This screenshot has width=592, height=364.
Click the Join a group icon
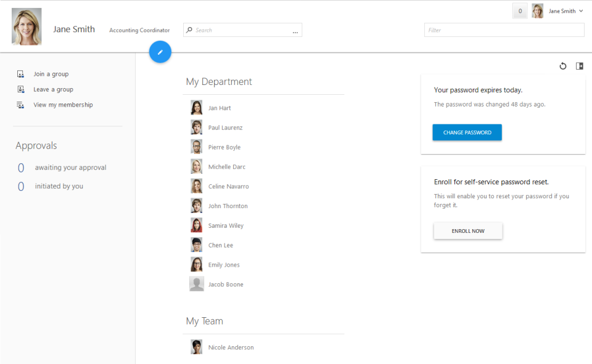(x=20, y=74)
